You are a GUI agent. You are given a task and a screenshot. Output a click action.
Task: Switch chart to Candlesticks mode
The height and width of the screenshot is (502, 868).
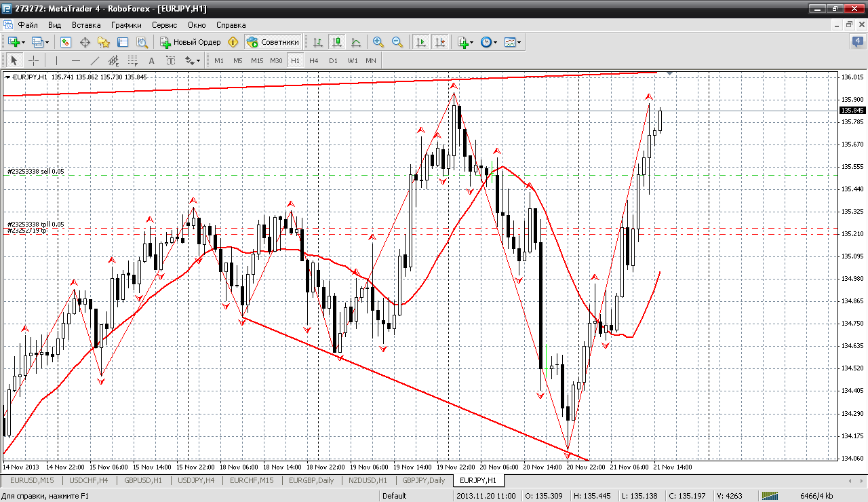(336, 42)
